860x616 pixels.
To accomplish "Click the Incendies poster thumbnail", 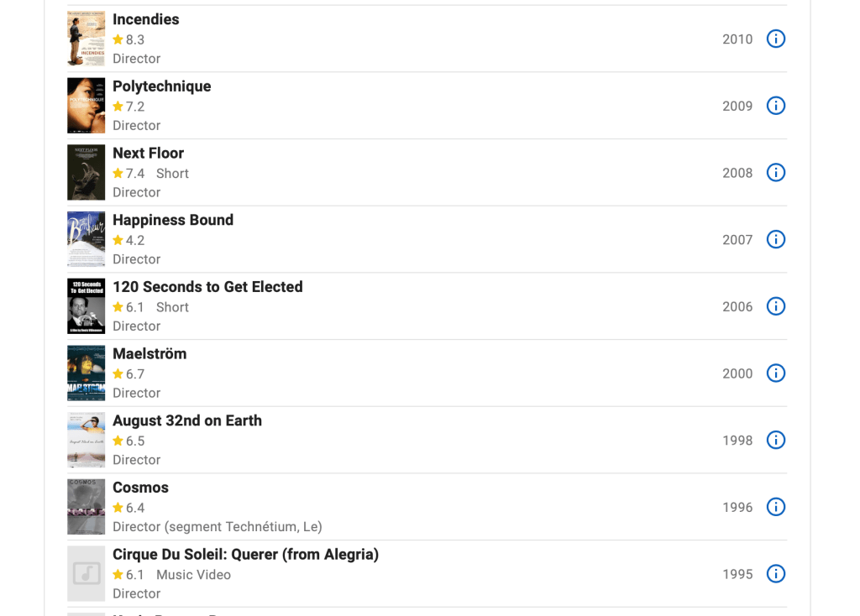I will 87,39.
